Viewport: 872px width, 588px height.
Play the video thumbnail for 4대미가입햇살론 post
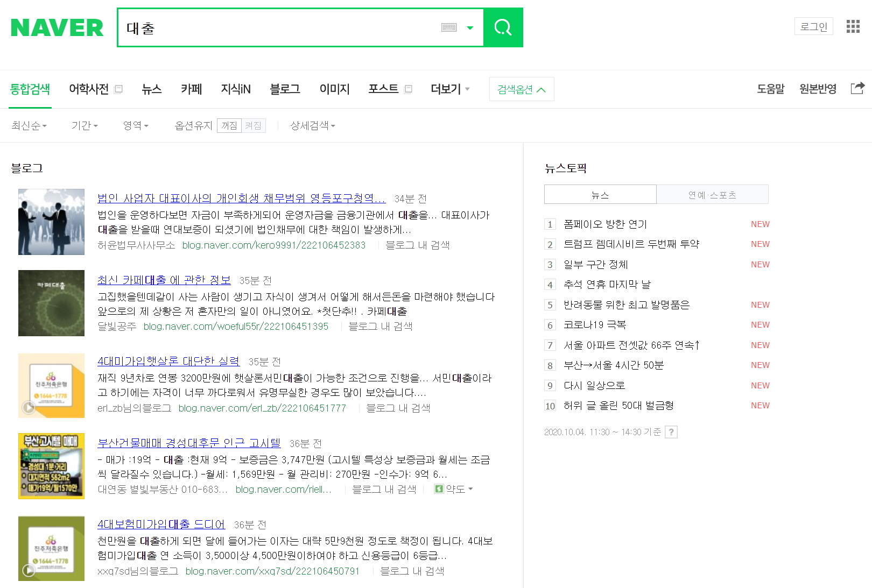[x=51, y=385]
